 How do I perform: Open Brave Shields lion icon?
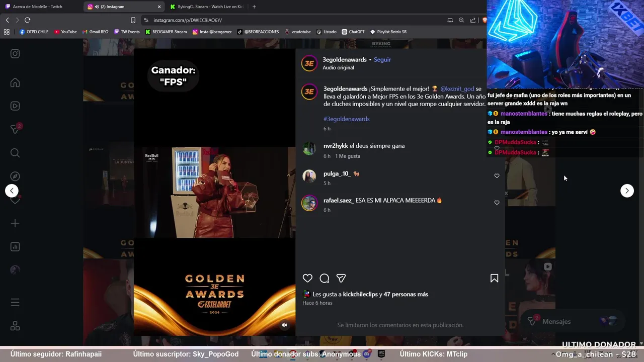pos(484,20)
